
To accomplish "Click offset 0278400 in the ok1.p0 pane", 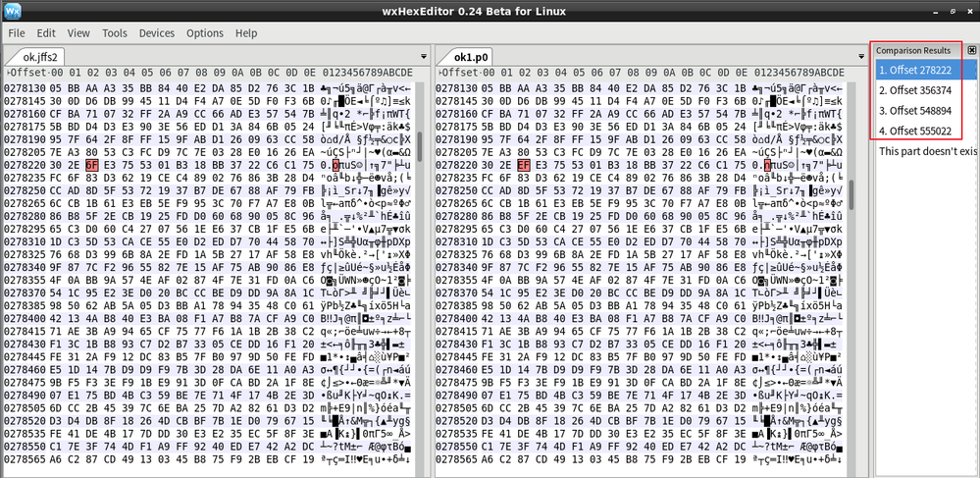I will [454, 318].
